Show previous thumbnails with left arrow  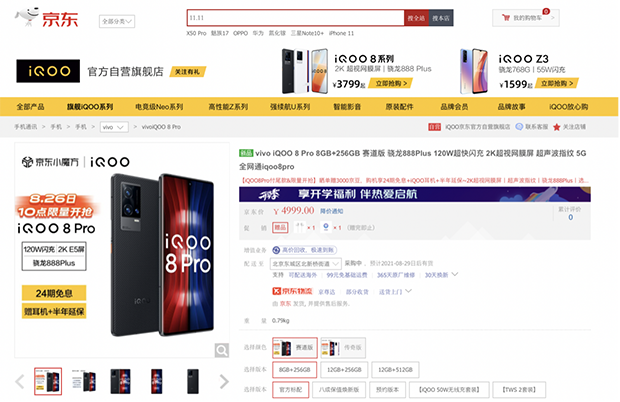coord(20,381)
